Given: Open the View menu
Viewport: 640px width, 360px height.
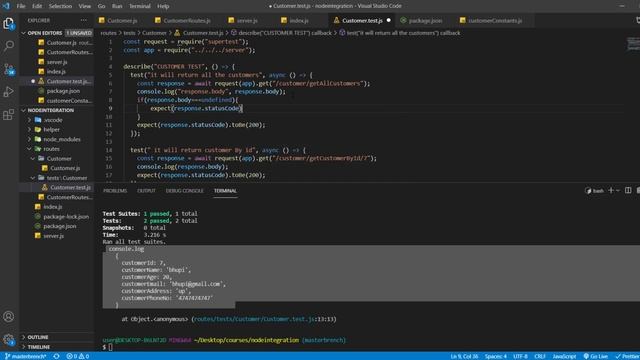Looking at the screenshot, I should tap(85, 6).
